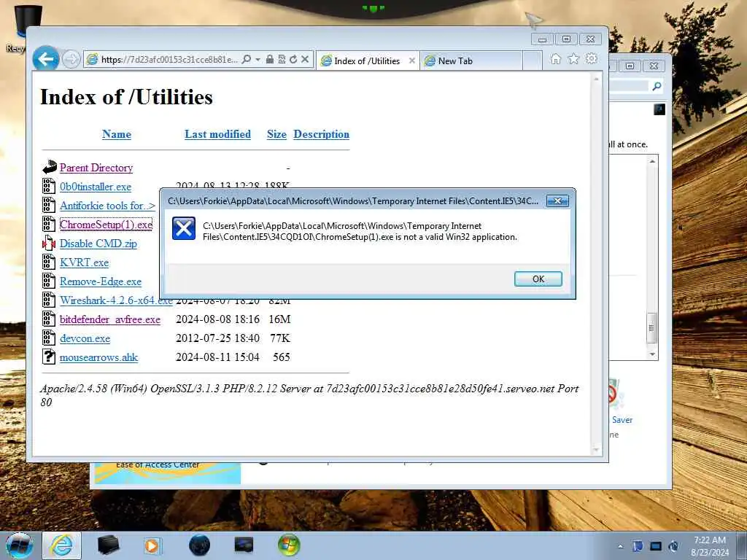
Task: Click the scrollbar thumb in background window list
Action: point(651,328)
